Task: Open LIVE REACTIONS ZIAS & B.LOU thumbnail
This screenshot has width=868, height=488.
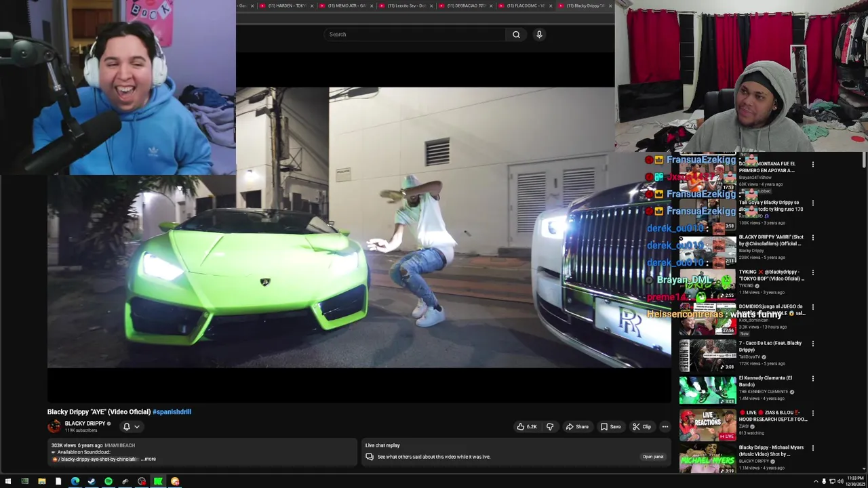Action: coord(707,424)
